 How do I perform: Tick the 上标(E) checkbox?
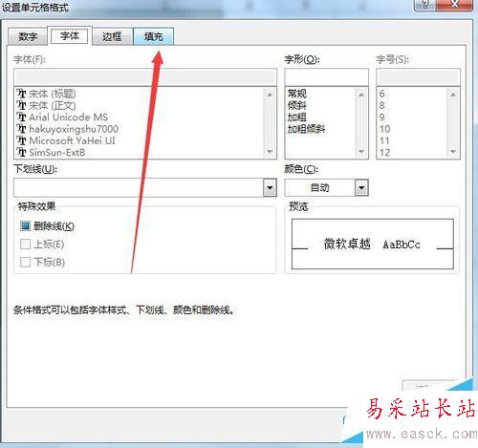point(25,245)
